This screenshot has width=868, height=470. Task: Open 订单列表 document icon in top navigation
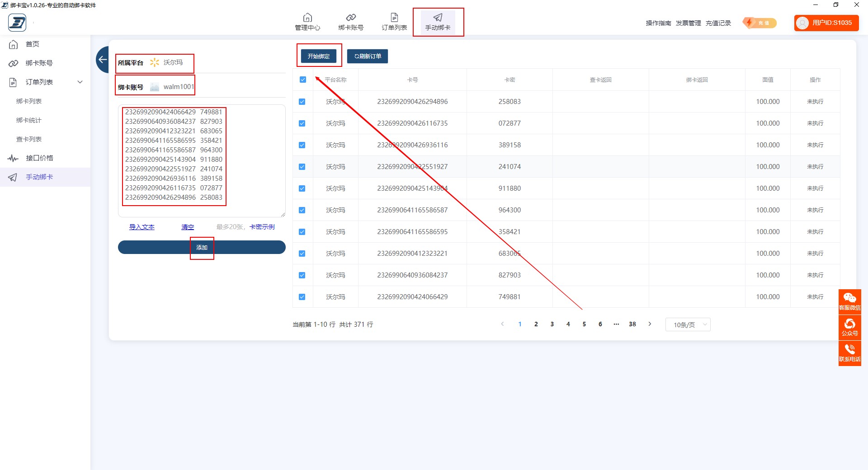(394, 18)
